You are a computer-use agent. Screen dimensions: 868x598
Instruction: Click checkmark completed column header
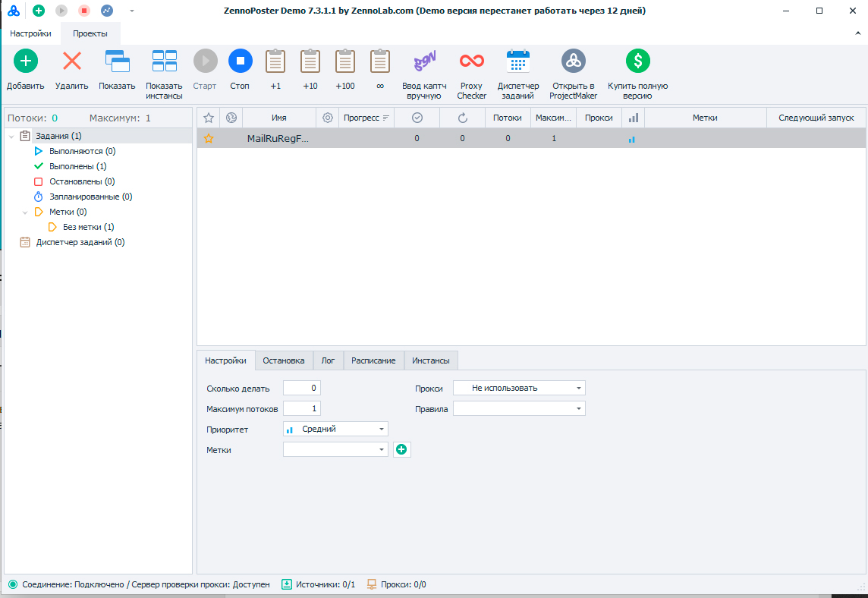click(417, 118)
